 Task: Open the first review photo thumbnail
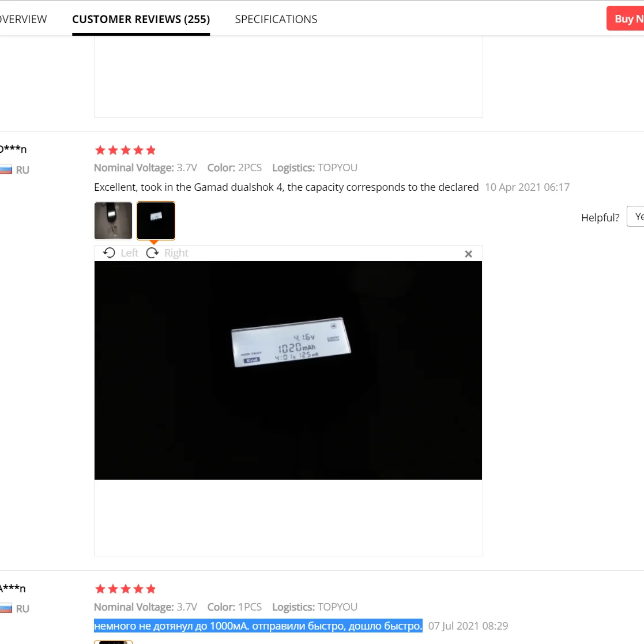pyautogui.click(x=114, y=221)
